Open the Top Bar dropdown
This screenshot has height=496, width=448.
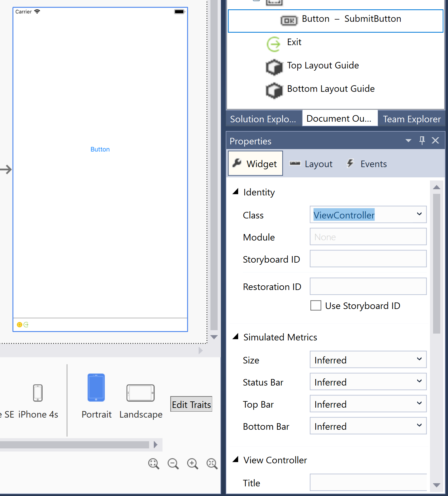pos(368,404)
